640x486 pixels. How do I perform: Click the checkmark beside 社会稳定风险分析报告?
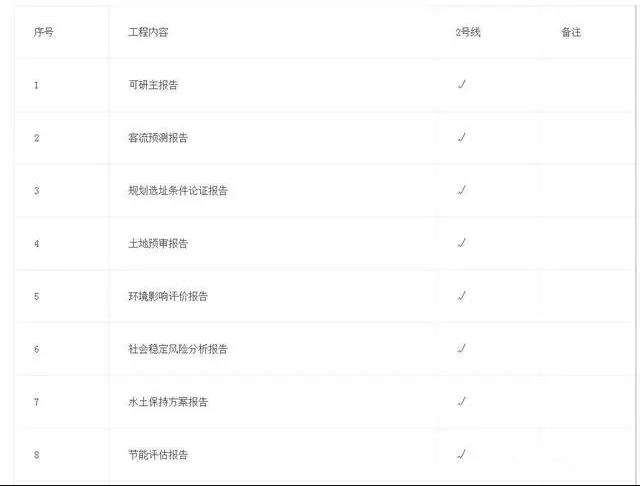(x=462, y=348)
